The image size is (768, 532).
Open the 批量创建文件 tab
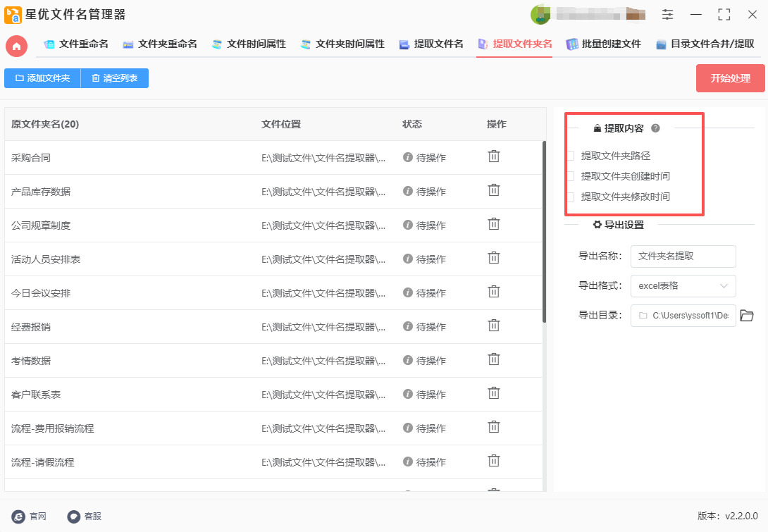(x=604, y=44)
